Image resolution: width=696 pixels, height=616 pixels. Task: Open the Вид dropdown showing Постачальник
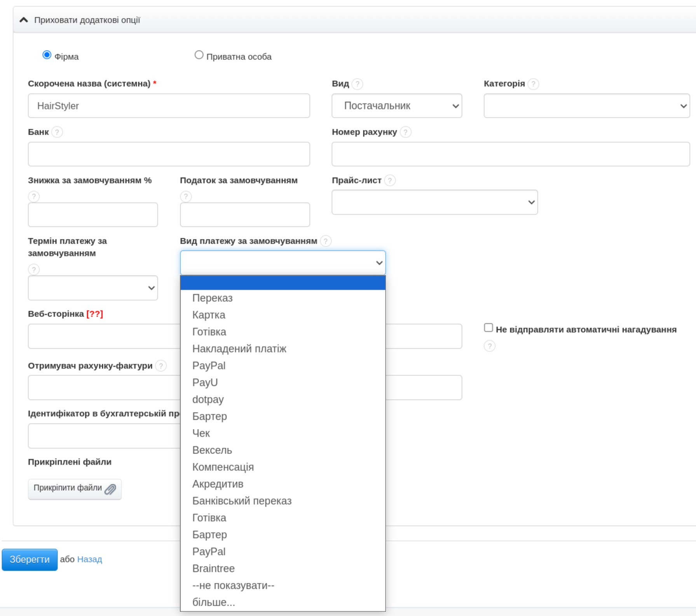[x=396, y=106]
